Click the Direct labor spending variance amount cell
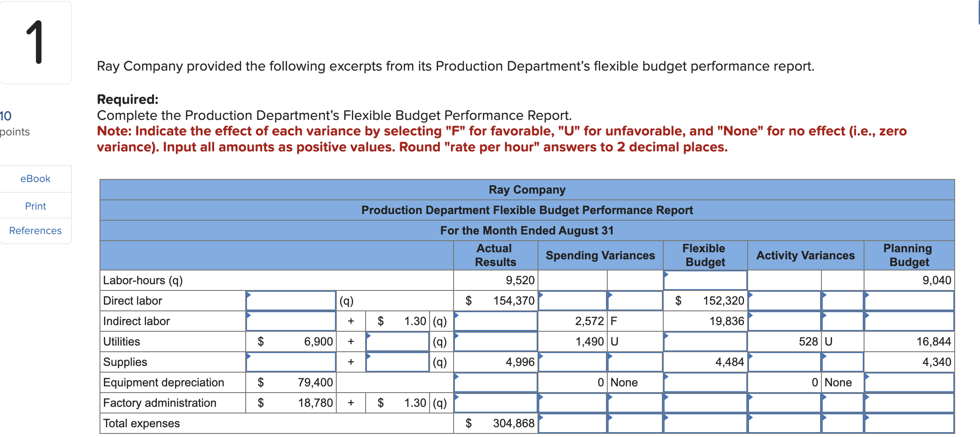The height and width of the screenshot is (437, 980). click(572, 300)
